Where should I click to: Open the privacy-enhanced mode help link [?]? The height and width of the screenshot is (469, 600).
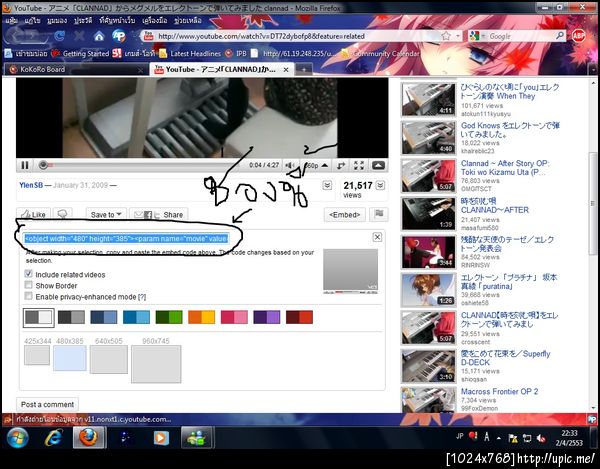tap(142, 297)
